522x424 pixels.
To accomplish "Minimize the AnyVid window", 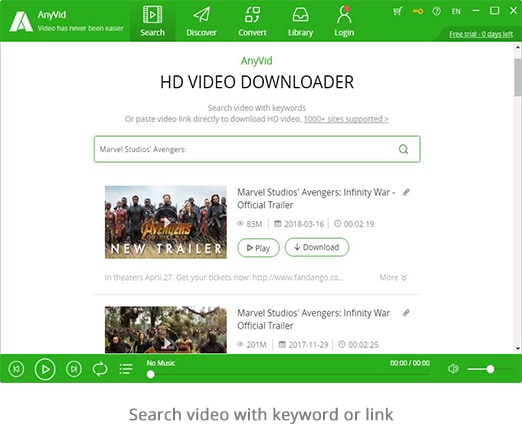I will coord(476,11).
